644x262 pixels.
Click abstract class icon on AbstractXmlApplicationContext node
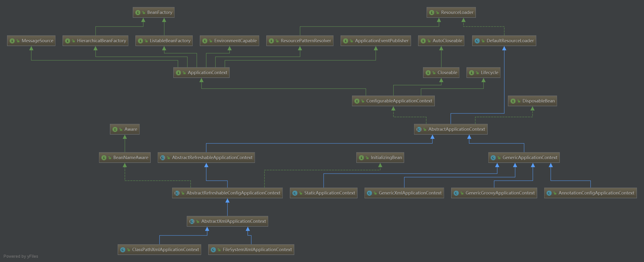(x=192, y=221)
